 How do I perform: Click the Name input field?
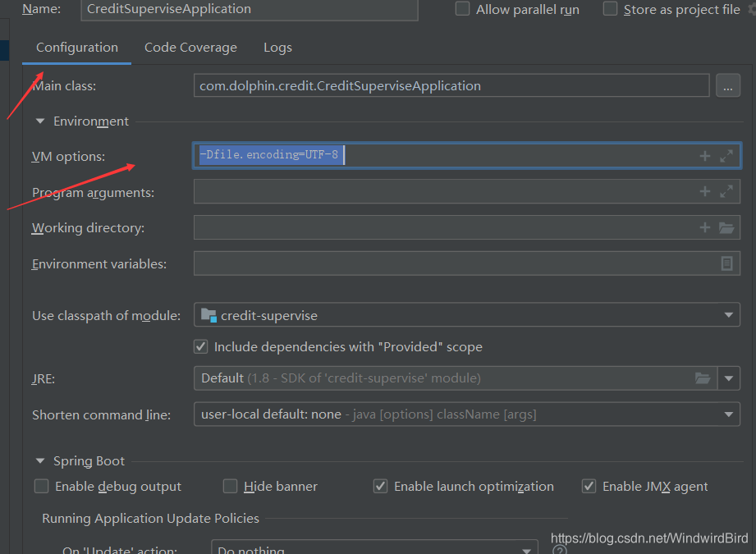tap(250, 10)
